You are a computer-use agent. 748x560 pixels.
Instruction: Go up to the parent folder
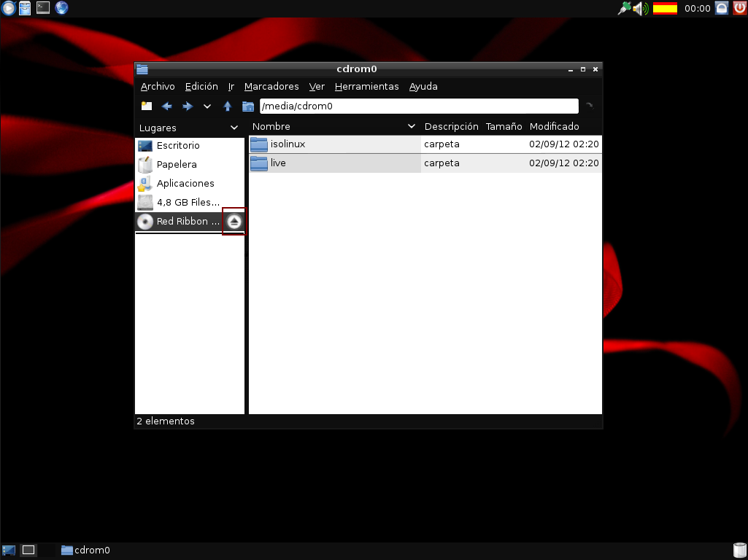pos(228,106)
